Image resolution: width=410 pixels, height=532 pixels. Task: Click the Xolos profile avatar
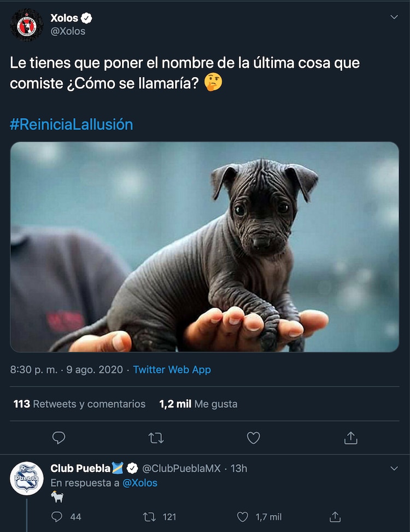(26, 25)
